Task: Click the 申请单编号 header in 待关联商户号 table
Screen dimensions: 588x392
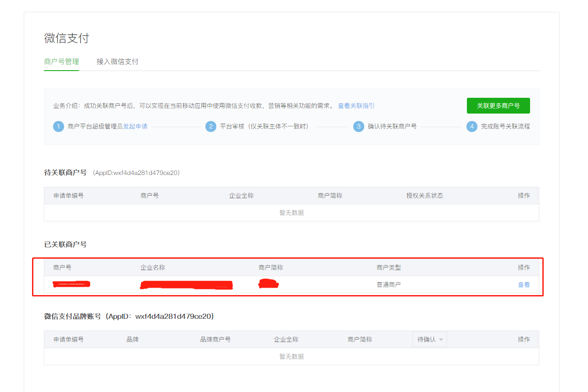Action: [68, 196]
